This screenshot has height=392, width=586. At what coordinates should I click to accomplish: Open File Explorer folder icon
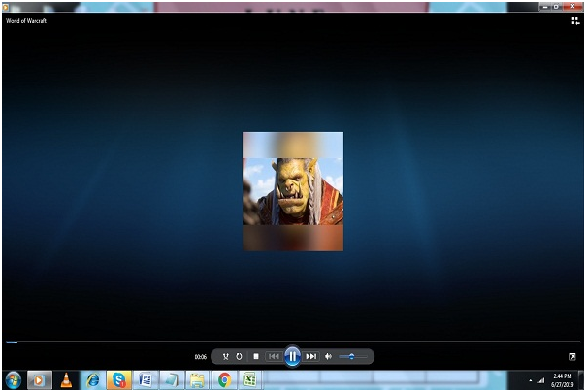tap(197, 380)
